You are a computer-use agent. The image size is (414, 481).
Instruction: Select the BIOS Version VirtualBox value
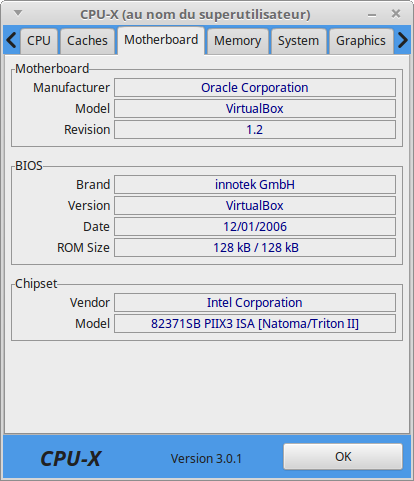click(x=255, y=206)
